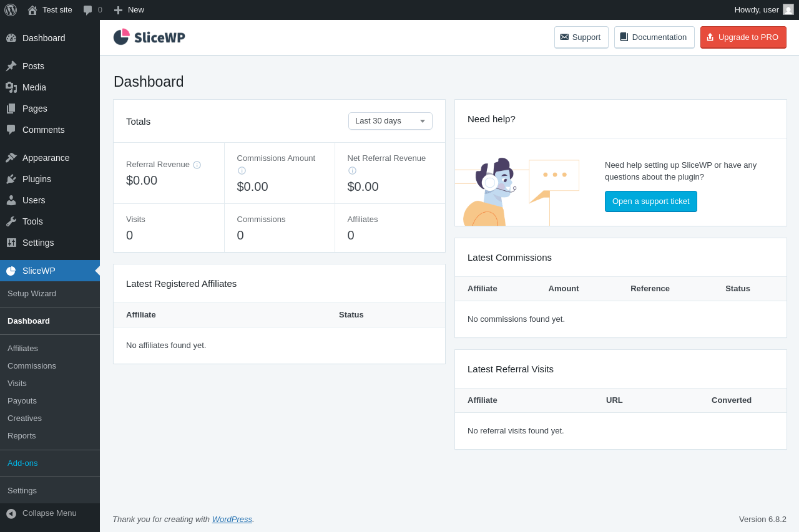Click the info icon beside Referral Revenue
The width and height of the screenshot is (799, 532).
[x=197, y=165]
